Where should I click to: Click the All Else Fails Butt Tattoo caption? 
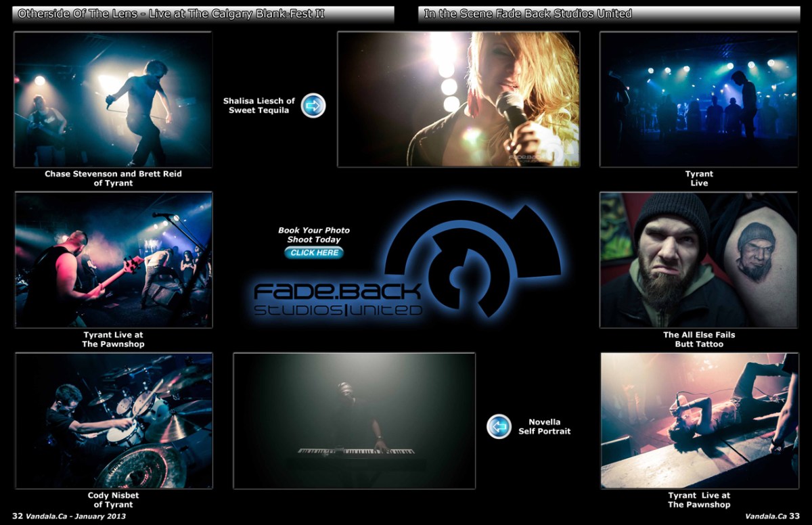coord(699,340)
